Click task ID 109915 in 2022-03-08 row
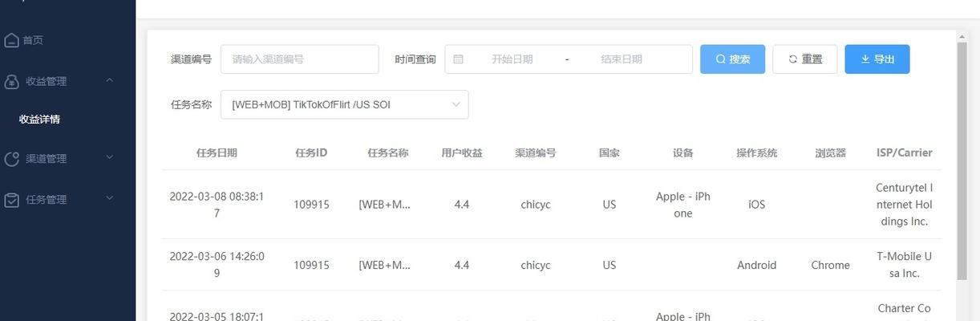 [x=311, y=205]
